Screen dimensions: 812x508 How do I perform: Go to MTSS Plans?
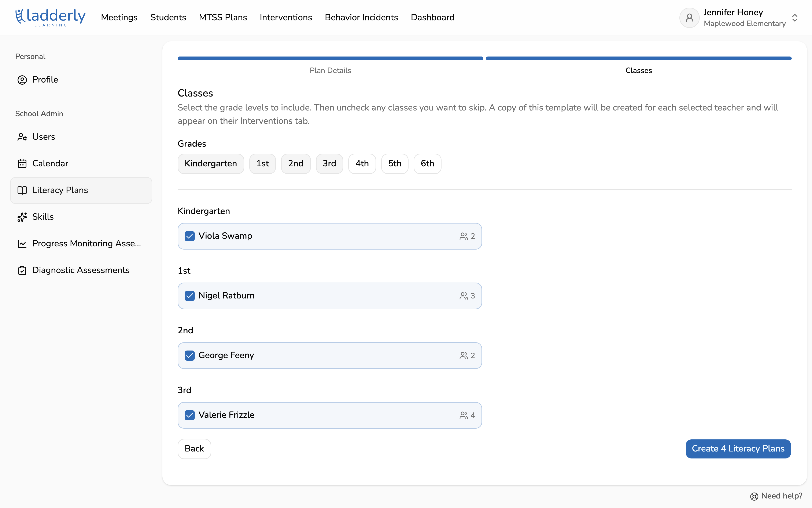[x=223, y=18]
